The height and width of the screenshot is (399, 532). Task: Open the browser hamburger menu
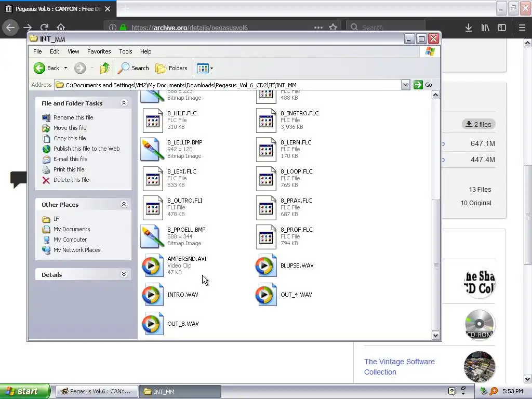point(522,28)
